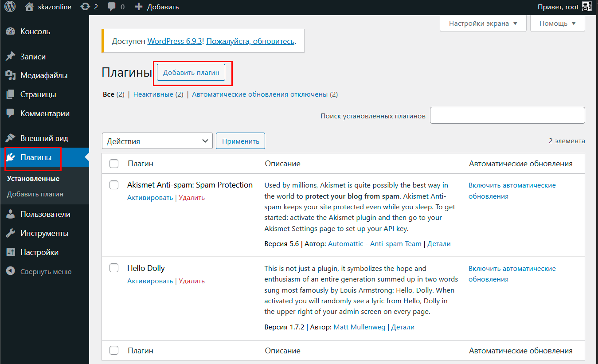Click the Медиафайлы media icon
This screenshot has width=598, height=364.
click(11, 75)
